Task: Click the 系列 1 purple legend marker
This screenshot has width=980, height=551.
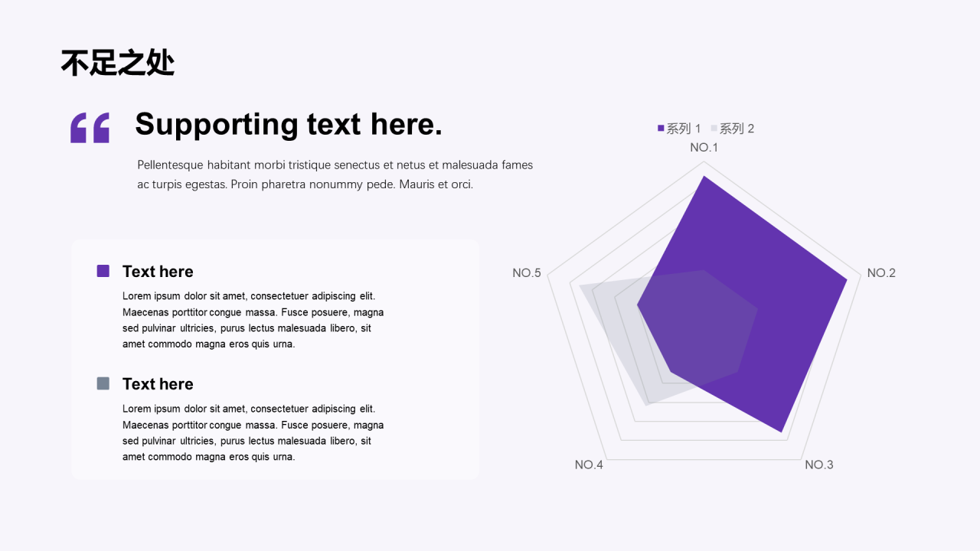Action: (x=661, y=129)
